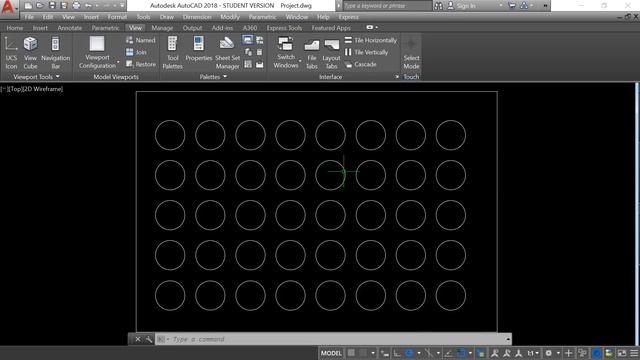Viewport: 640px width, 360px height.
Task: Click the vertical scrollbar of the drawing area
Action: pyautogui.click(x=637, y=214)
